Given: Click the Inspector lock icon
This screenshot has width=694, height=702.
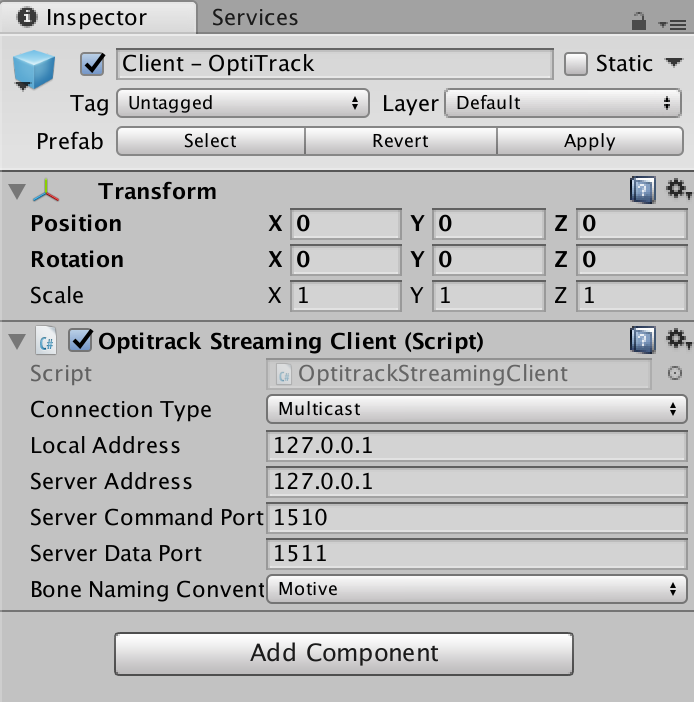Looking at the screenshot, I should pyautogui.click(x=638, y=21).
